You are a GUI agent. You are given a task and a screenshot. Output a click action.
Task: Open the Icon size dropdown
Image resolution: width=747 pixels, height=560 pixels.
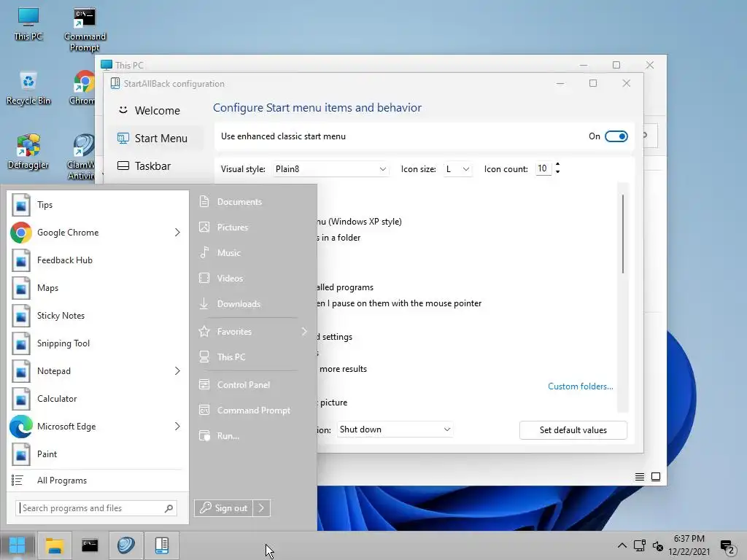[457, 169]
